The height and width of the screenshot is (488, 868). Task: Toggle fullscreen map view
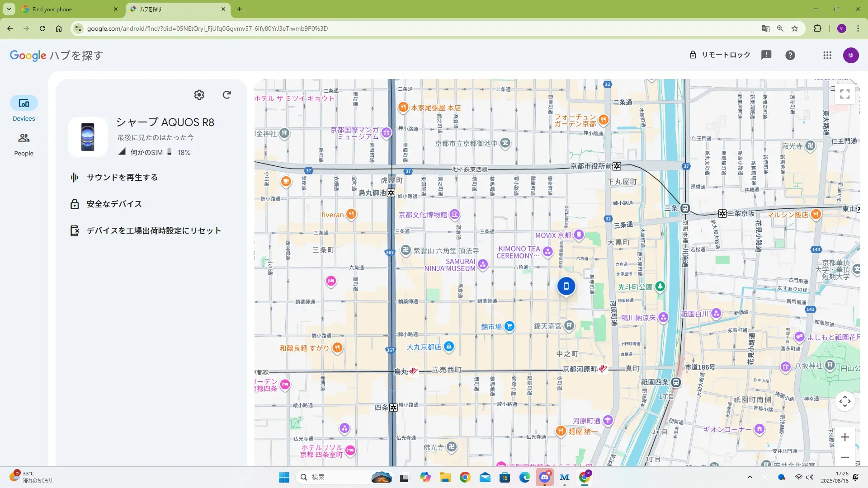(844, 94)
